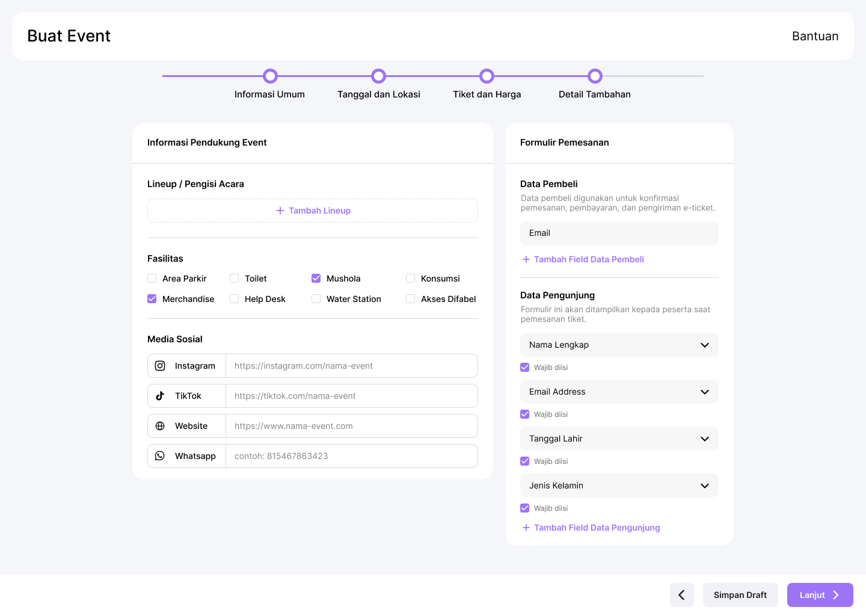Click the Website globe icon
866x616 pixels.
point(160,426)
